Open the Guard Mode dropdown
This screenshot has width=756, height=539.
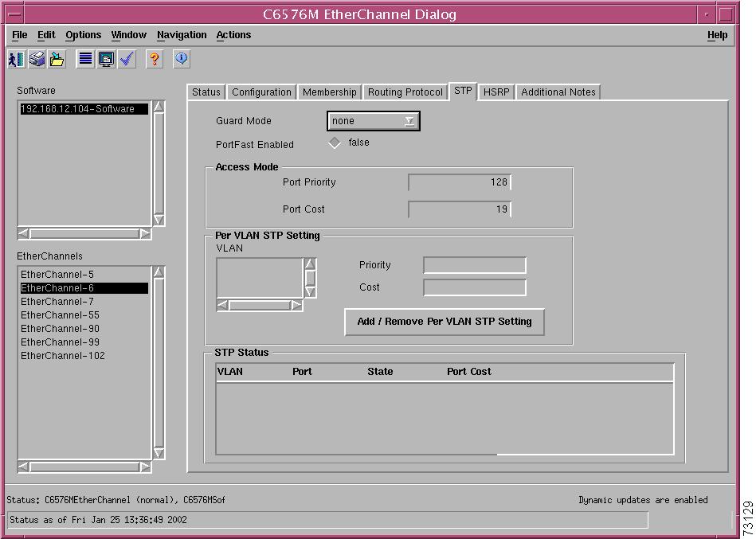point(373,121)
